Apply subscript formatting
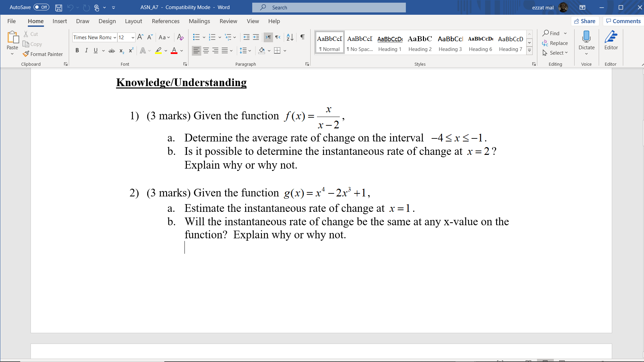Screen dimensions: 644x362 (121, 51)
